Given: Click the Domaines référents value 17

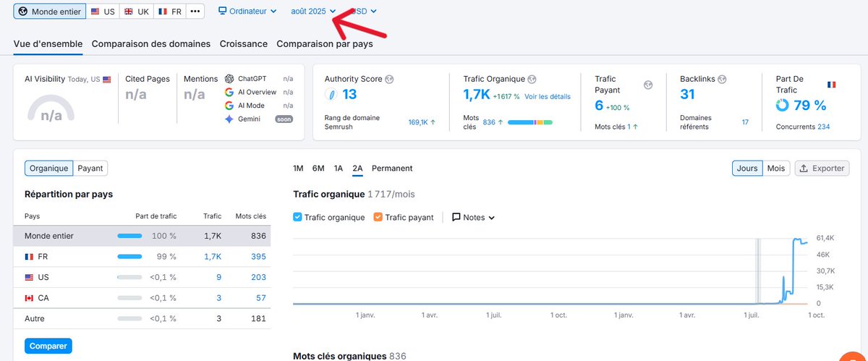Looking at the screenshot, I should click(x=745, y=122).
